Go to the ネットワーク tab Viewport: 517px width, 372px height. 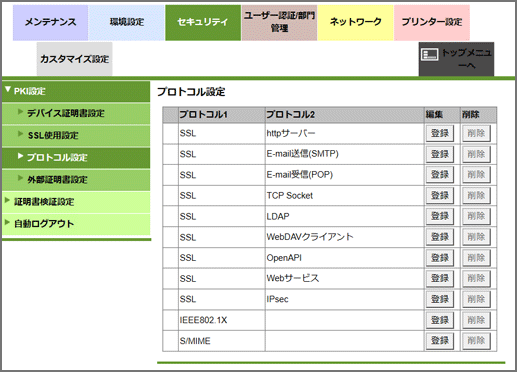(356, 23)
